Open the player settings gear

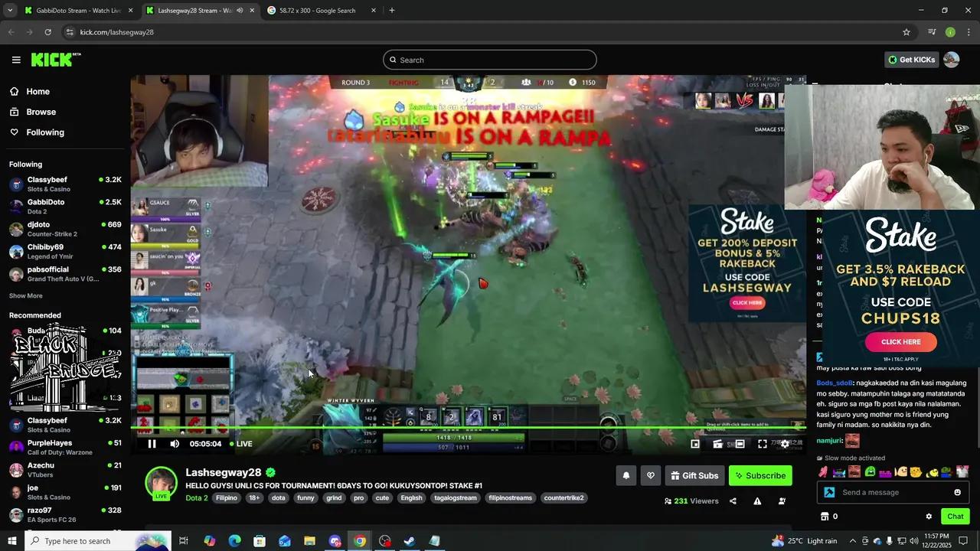784,444
